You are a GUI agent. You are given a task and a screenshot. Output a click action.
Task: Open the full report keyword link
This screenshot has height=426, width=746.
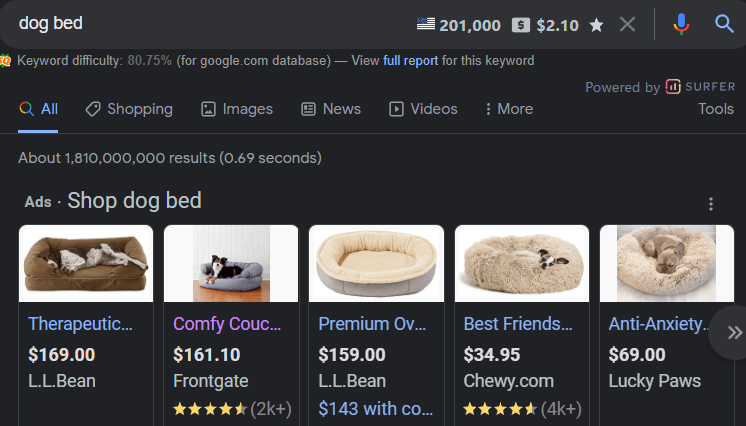point(410,61)
